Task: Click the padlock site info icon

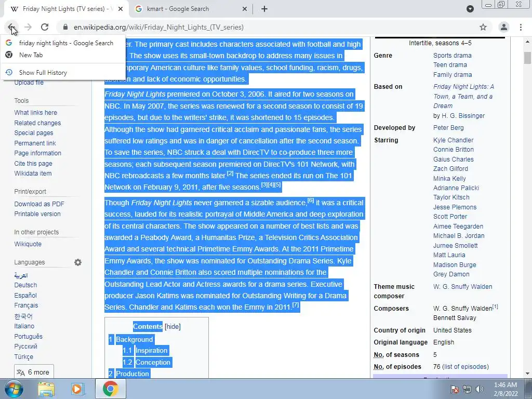Action: [65, 27]
